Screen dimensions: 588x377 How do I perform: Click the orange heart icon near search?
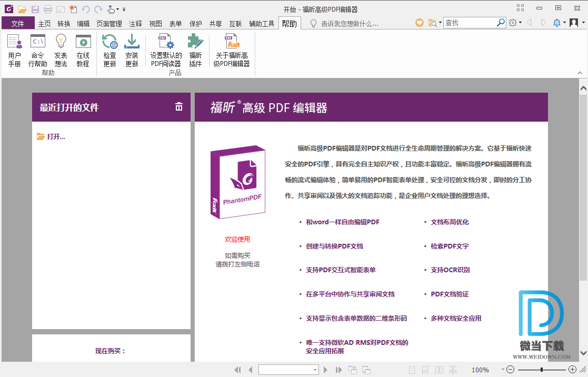pyautogui.click(x=419, y=23)
